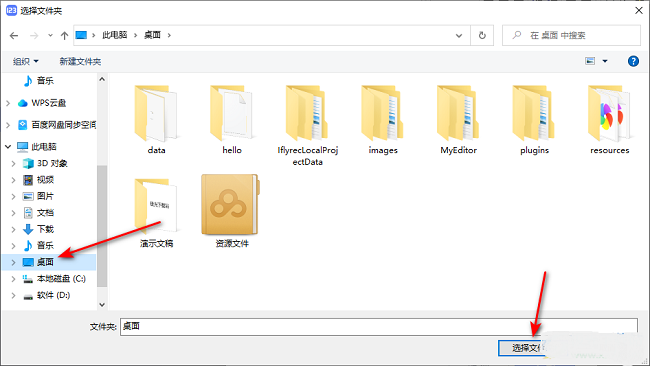650x366 pixels.
Task: Go back using the back arrow
Action: (x=14, y=36)
